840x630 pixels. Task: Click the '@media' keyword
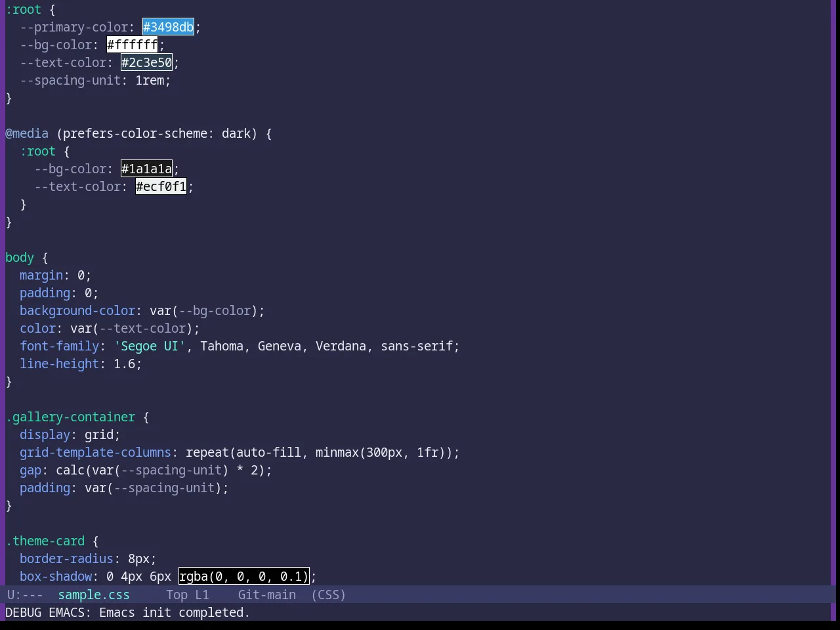(27, 133)
